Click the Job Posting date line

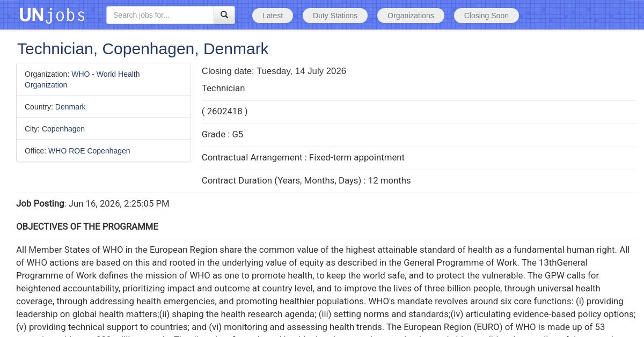[x=93, y=204]
